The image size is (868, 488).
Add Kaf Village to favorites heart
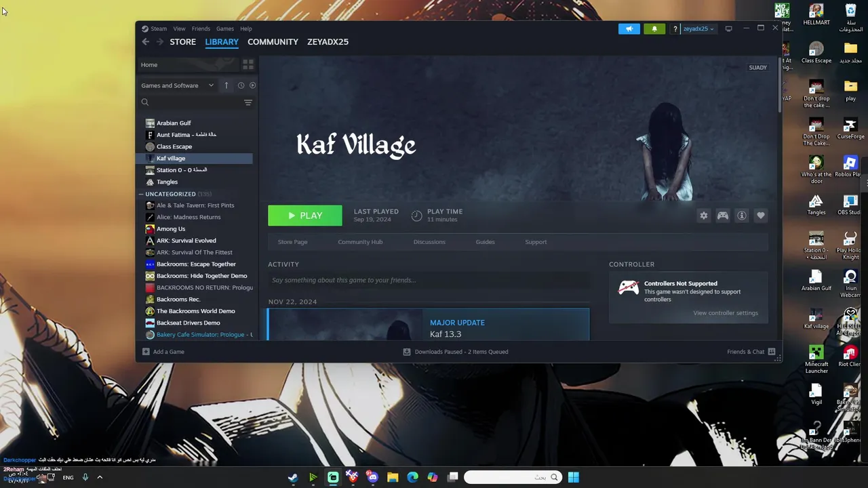pos(761,216)
